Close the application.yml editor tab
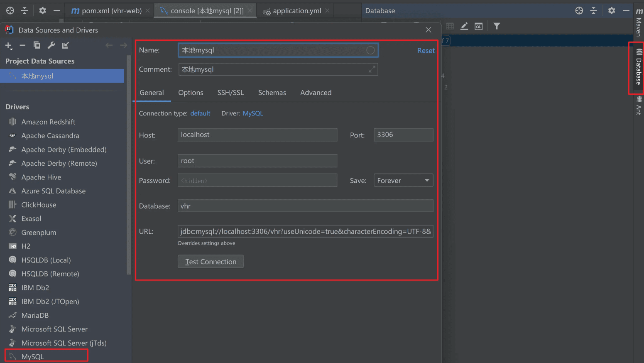 click(327, 11)
